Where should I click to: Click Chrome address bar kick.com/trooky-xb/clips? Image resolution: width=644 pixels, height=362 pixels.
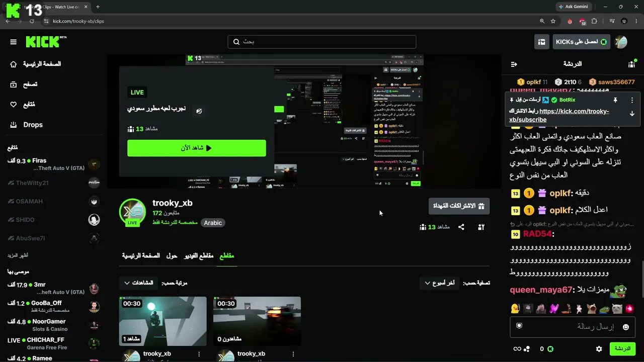[x=78, y=21]
